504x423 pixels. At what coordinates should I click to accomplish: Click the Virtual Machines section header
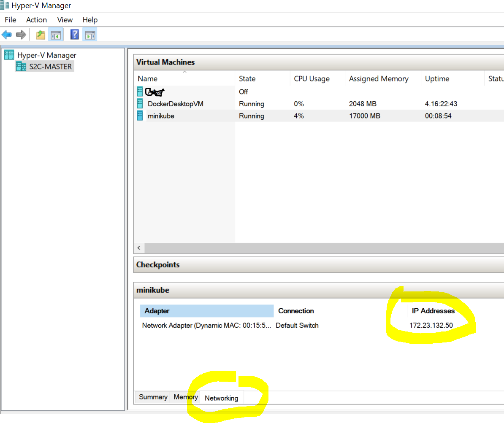319,62
